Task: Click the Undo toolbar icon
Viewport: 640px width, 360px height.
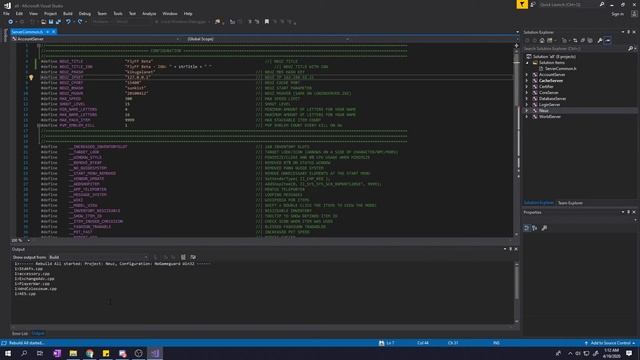Action: 68,22
